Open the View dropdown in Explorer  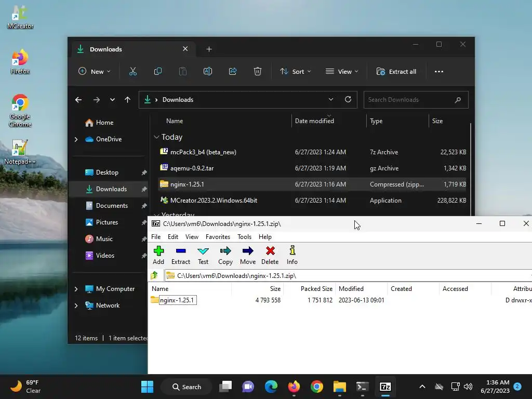tap(342, 72)
